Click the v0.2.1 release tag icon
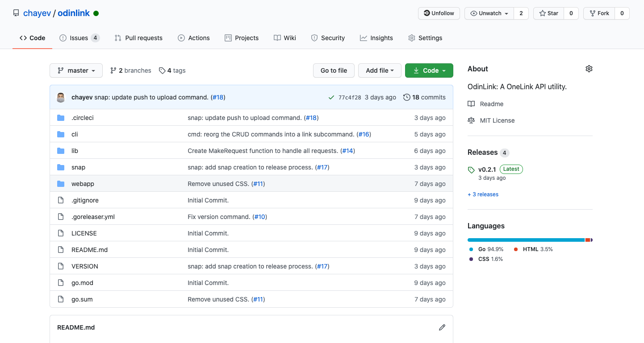Screen dimensions: 644x343 tap(471, 169)
